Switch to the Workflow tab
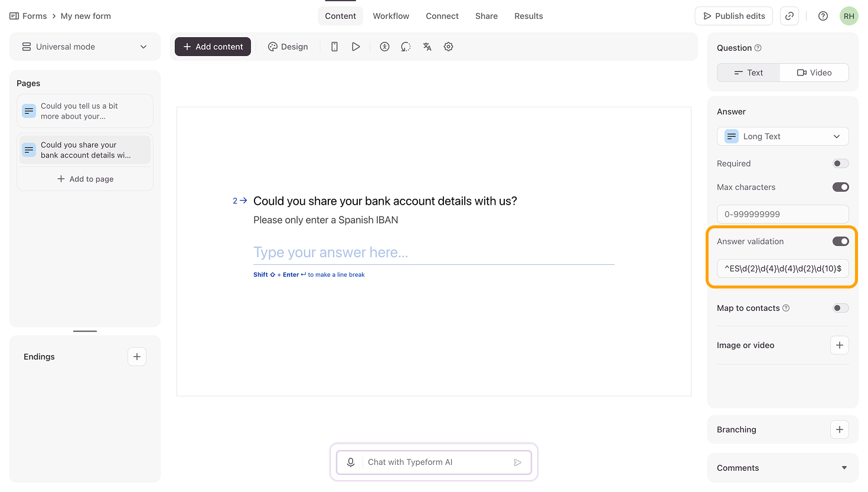The width and height of the screenshot is (868, 492). coord(391,16)
